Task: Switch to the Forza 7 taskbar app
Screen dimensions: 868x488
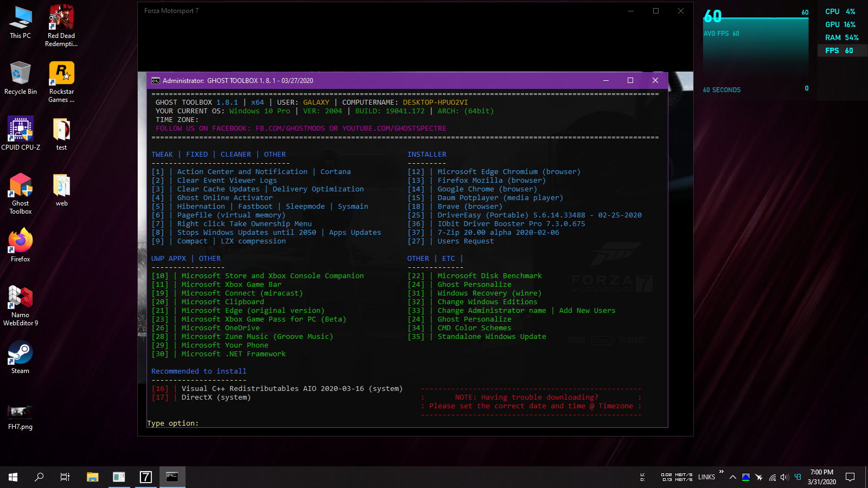Action: pyautogui.click(x=145, y=477)
